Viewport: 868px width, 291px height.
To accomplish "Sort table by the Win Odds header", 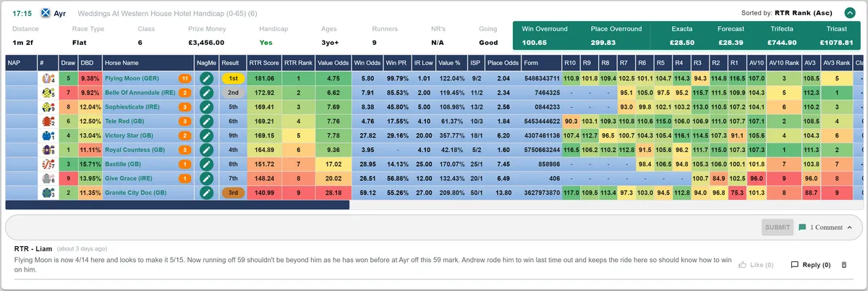I will 367,63.
